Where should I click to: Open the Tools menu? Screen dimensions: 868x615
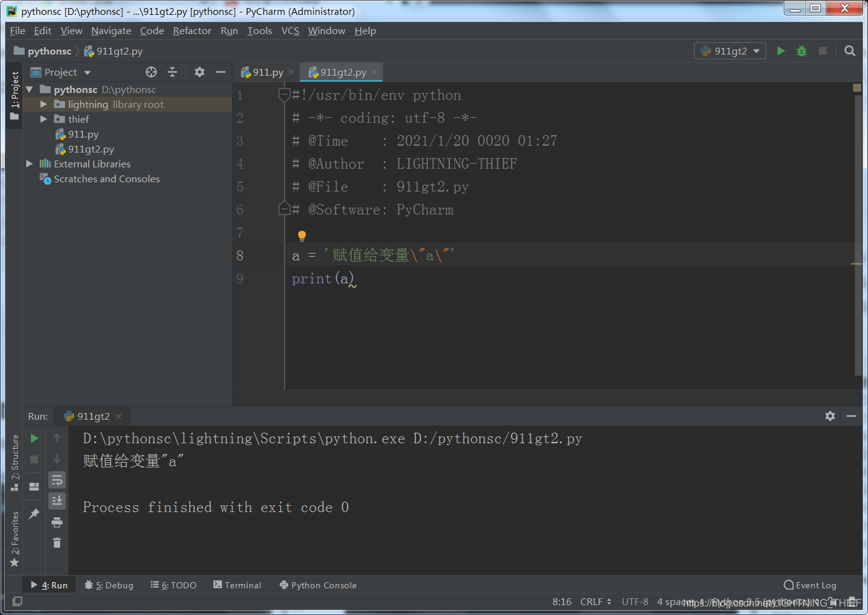coord(260,30)
